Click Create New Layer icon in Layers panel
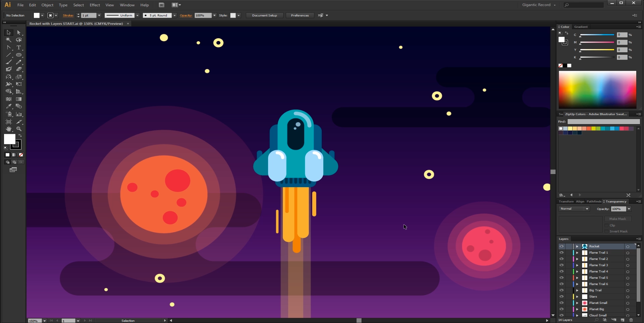 [x=623, y=320]
